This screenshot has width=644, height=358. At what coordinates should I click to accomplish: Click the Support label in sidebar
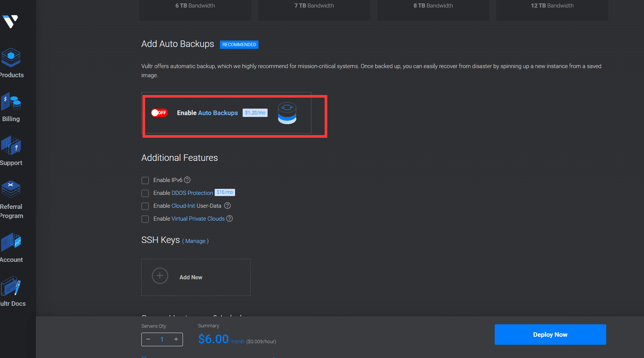pos(11,163)
